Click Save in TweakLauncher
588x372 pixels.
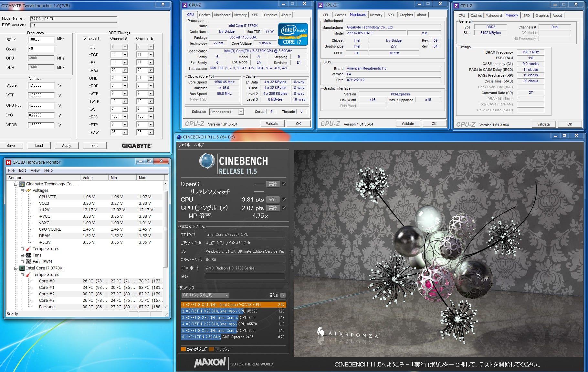(x=11, y=146)
